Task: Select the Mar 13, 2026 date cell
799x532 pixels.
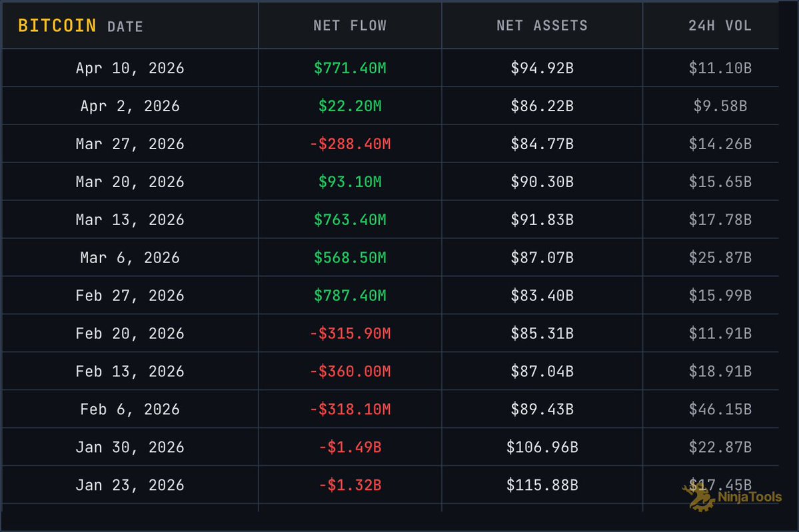Action: tap(130, 220)
